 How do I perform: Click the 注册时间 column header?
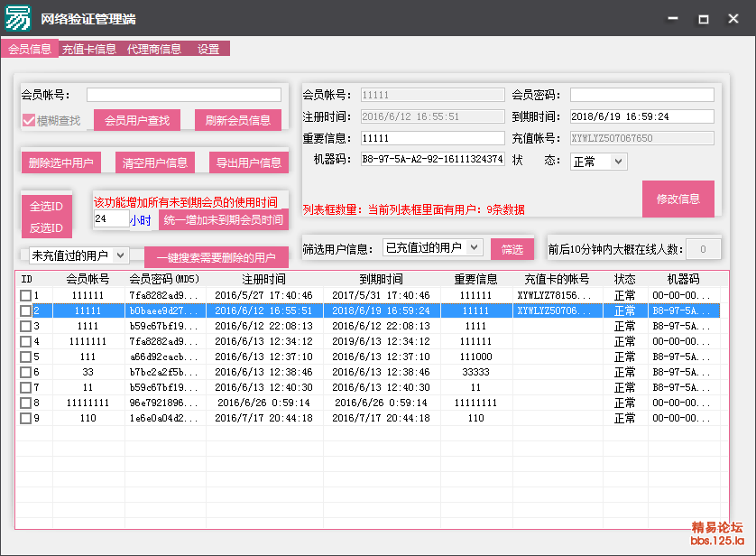(263, 279)
